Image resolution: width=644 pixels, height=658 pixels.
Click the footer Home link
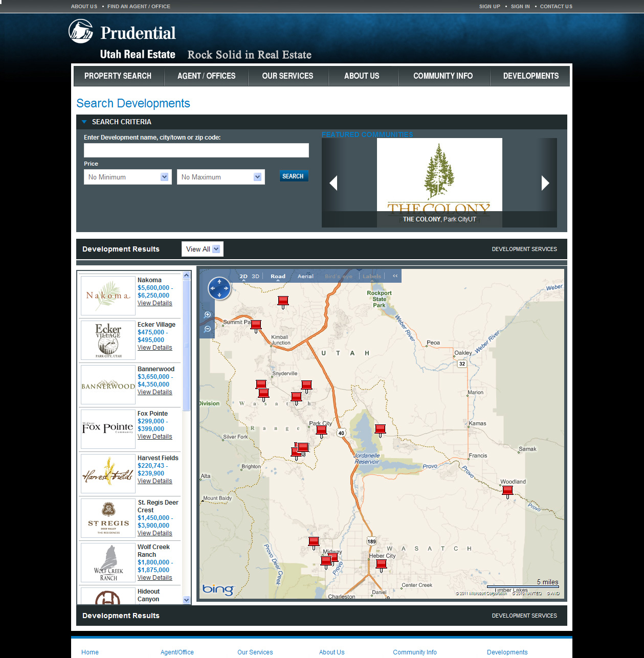point(90,652)
